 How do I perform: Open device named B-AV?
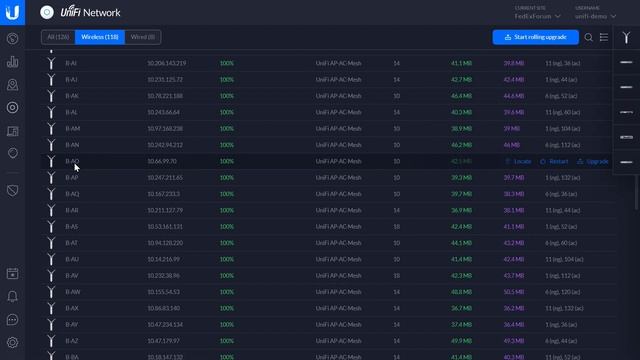tap(72, 276)
